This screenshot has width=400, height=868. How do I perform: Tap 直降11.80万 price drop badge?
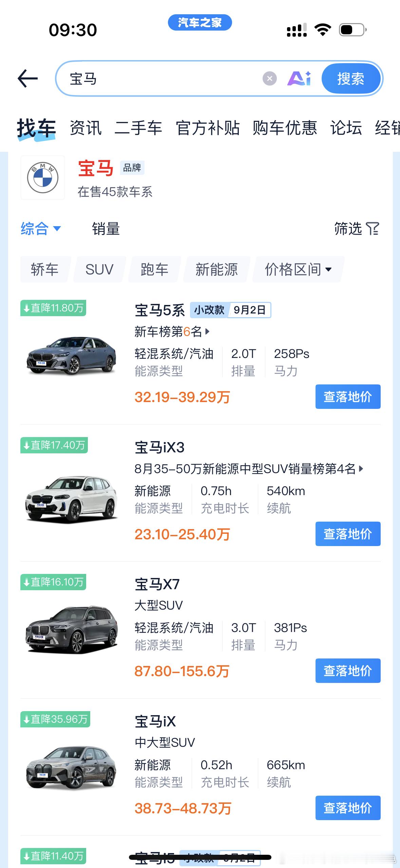(53, 308)
